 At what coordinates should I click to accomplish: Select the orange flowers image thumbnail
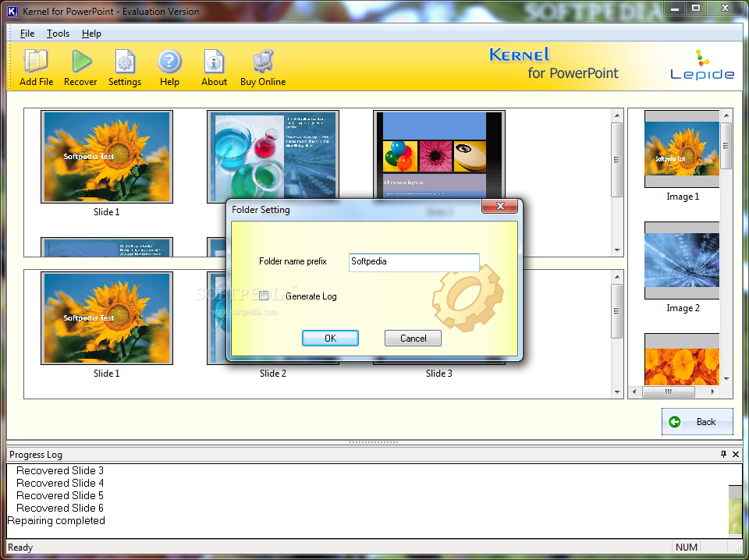point(682,359)
